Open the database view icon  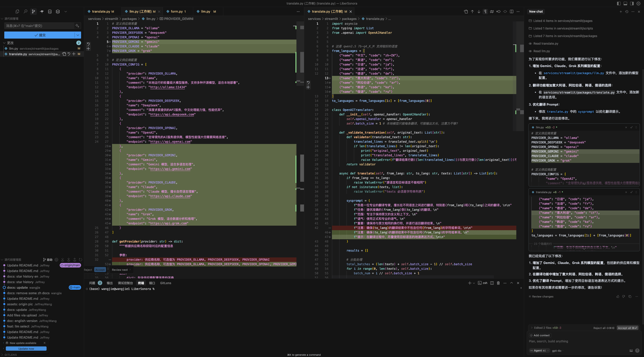click(x=50, y=12)
